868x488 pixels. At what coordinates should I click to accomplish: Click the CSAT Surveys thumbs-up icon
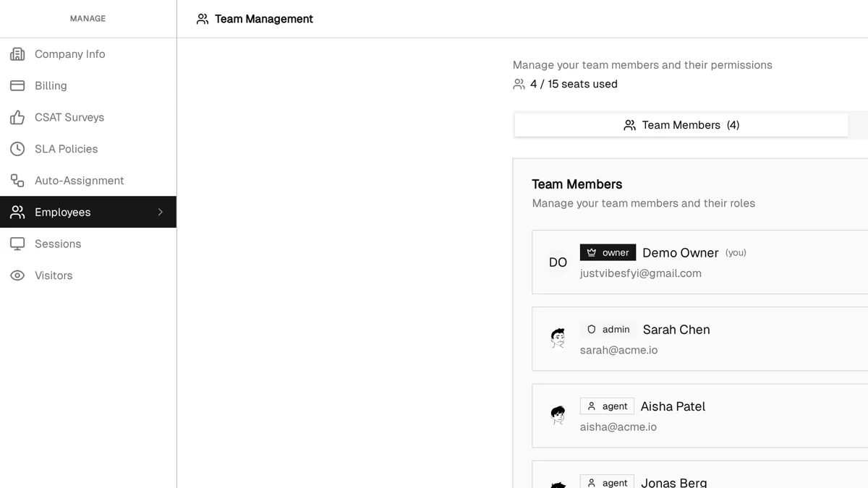[x=17, y=117]
